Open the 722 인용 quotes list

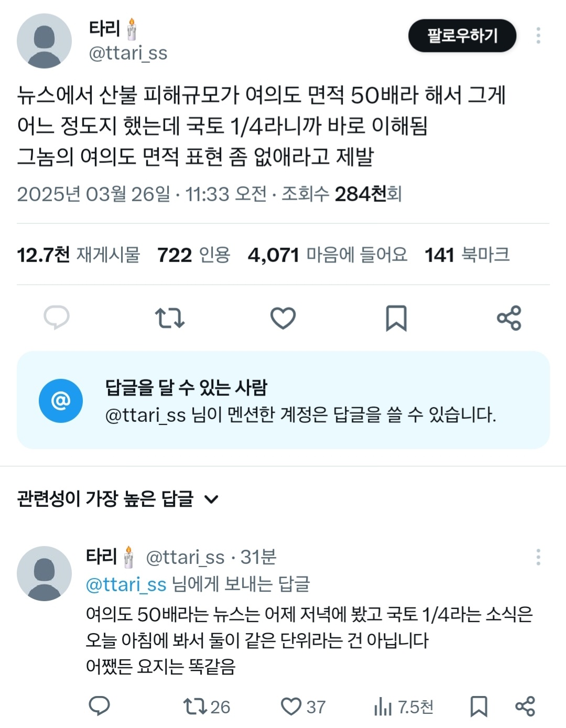[194, 255]
